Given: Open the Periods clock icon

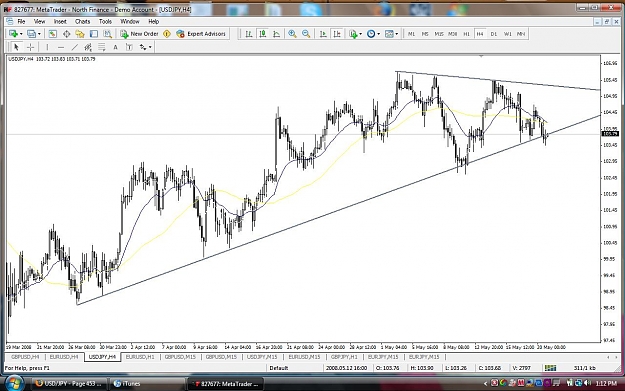Looking at the screenshot, I should [x=371, y=34].
